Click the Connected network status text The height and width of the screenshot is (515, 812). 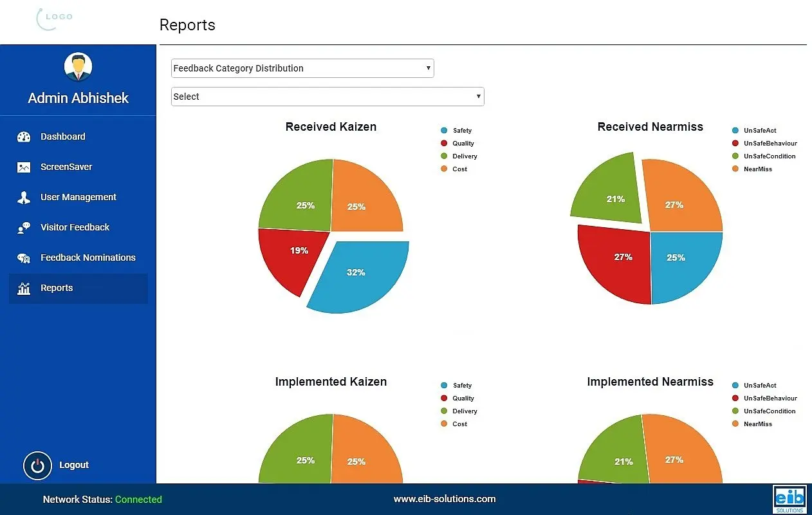tap(138, 500)
